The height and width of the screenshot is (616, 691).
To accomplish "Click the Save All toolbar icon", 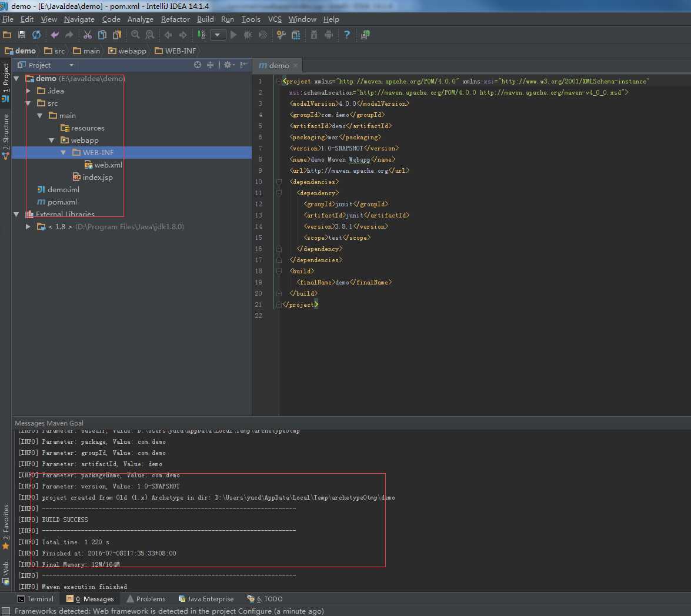I will [x=22, y=35].
